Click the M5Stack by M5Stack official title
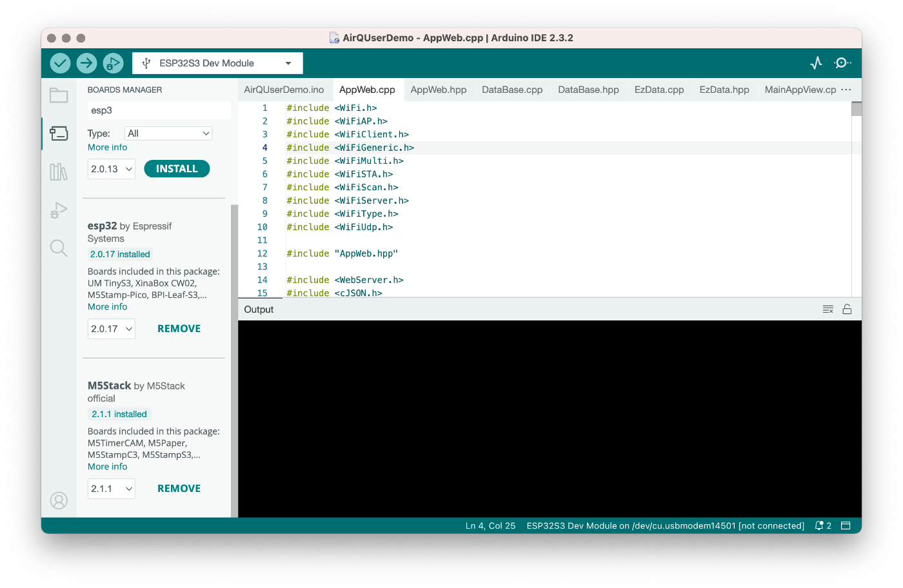 pyautogui.click(x=136, y=392)
